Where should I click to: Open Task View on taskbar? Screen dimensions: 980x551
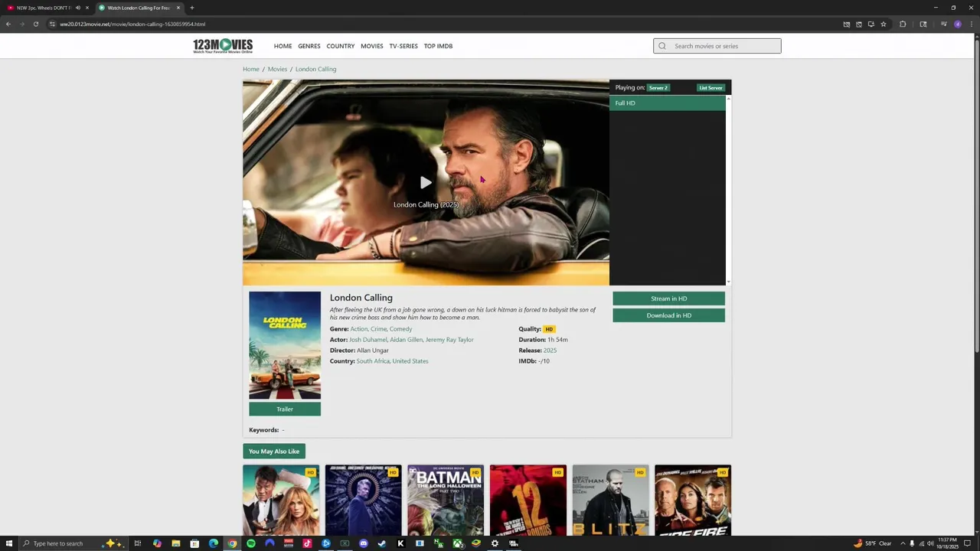pyautogui.click(x=138, y=543)
